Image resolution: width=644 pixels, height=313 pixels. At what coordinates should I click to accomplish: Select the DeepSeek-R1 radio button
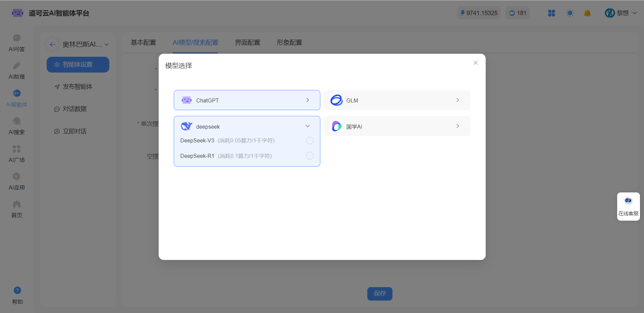tap(310, 156)
